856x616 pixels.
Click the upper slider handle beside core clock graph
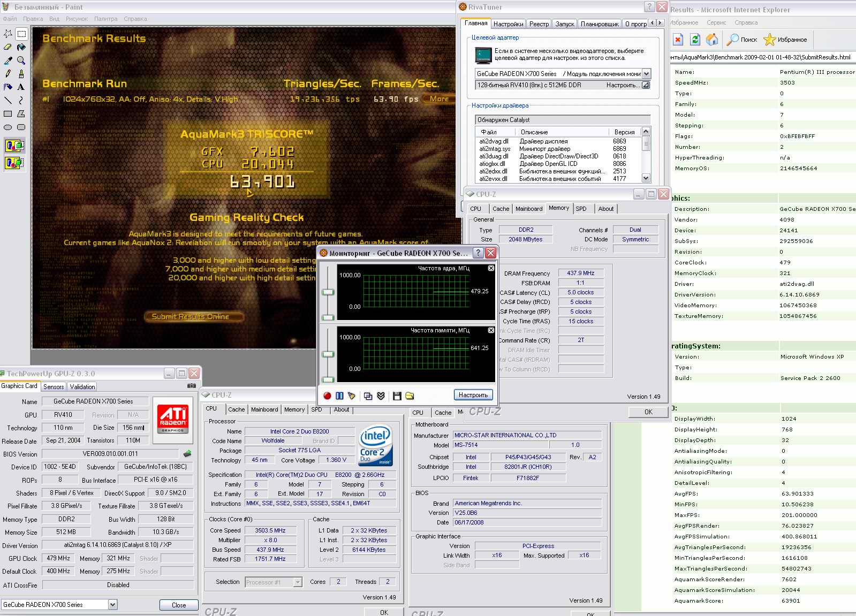tap(328, 292)
